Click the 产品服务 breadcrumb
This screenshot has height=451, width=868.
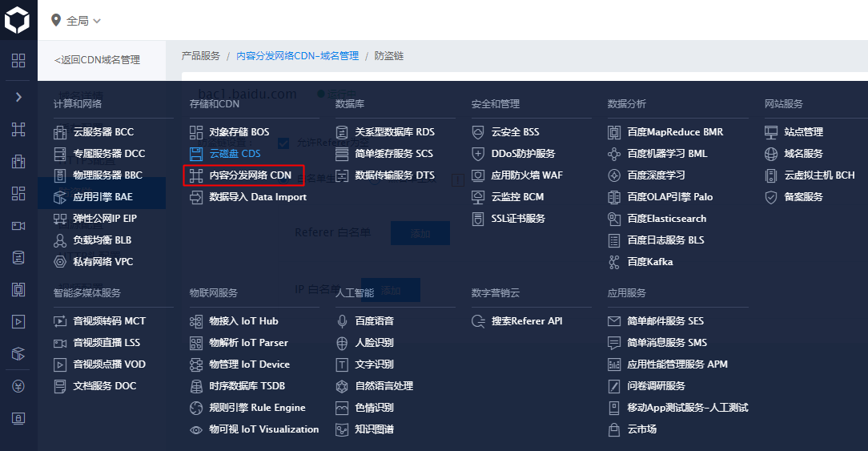click(x=200, y=56)
